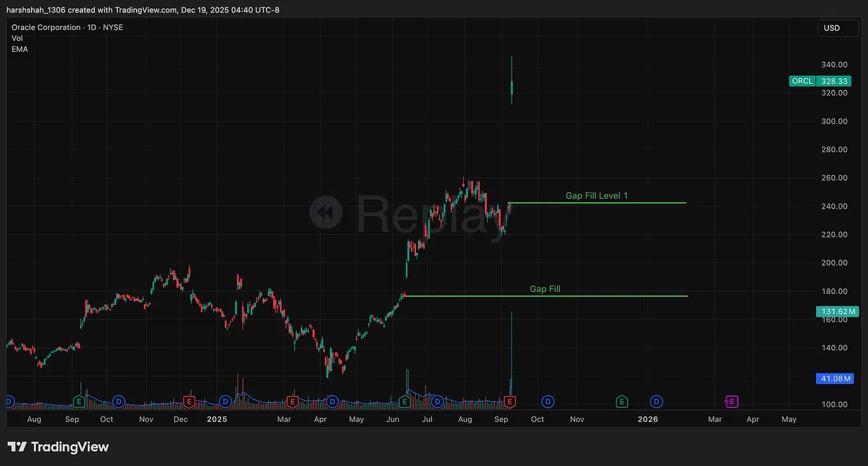The width and height of the screenshot is (868, 466).
Task: Click 300.00 on the price axis
Action: tap(834, 121)
